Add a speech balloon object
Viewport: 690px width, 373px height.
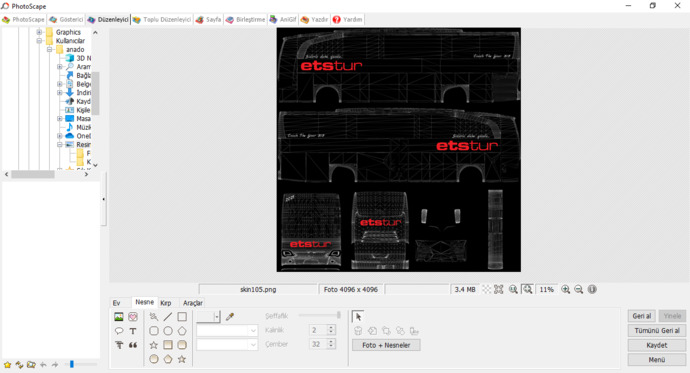coord(119,331)
